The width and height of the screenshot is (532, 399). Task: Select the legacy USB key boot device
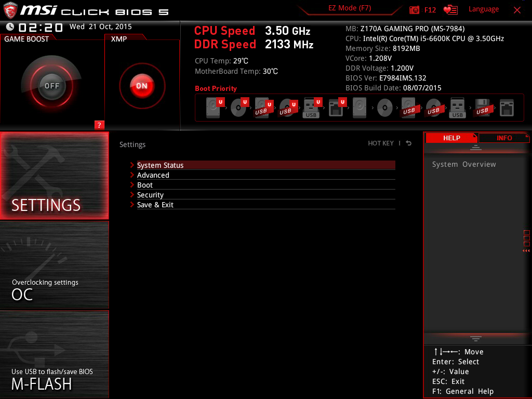point(457,108)
